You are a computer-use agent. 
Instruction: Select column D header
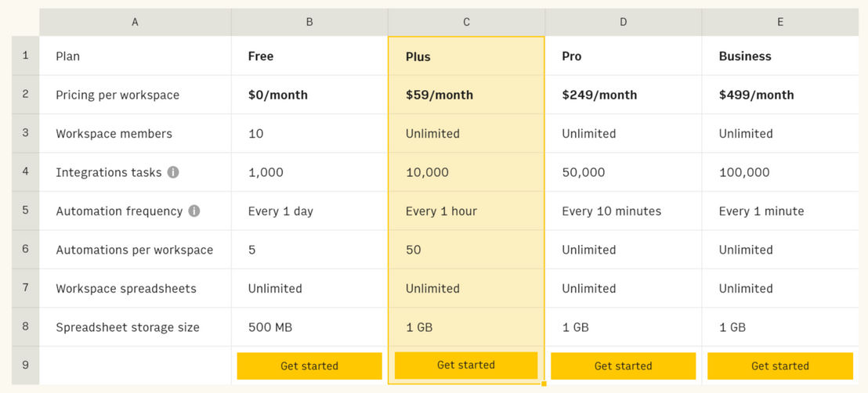624,22
